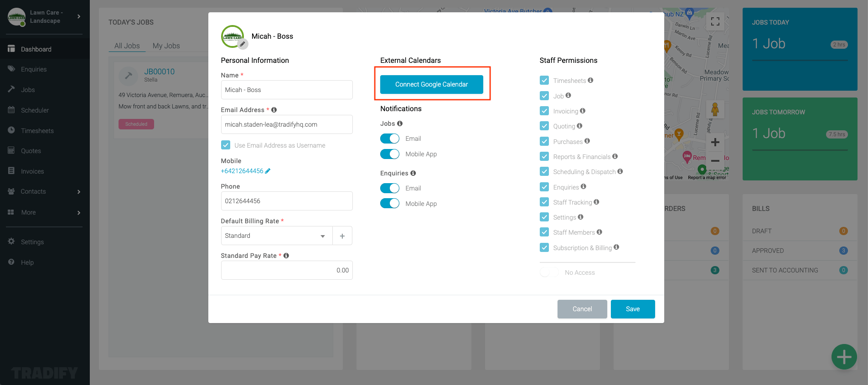Open the info icon beside Timesheets permission
The width and height of the screenshot is (868, 385).
tap(591, 80)
